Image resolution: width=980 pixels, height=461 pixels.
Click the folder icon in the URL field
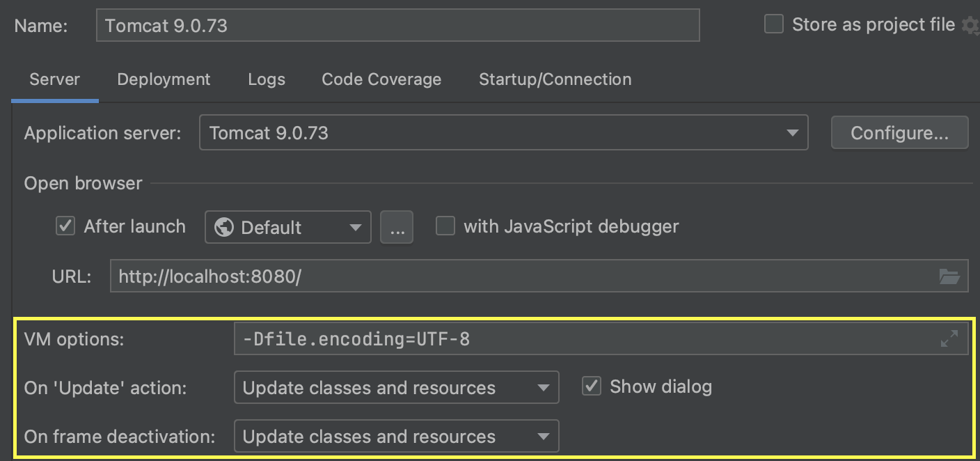coord(949,276)
